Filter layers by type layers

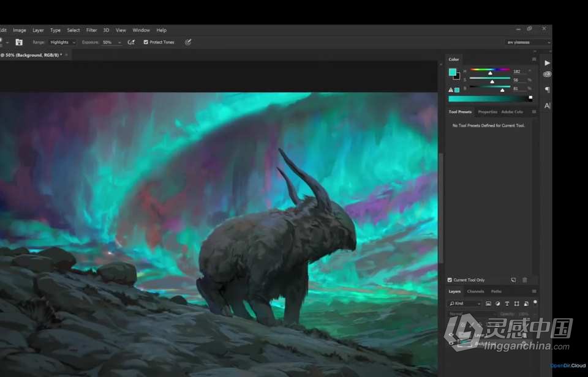507,304
